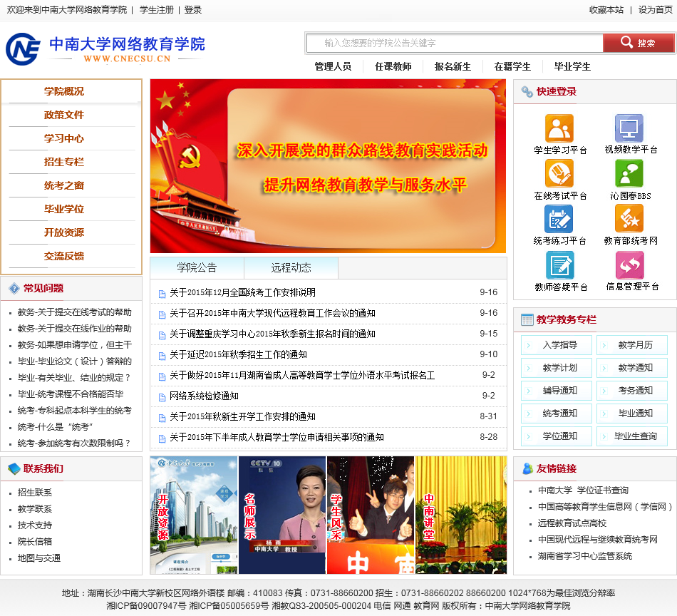Click the 联系我们 book icon
Viewport: 677px width, 616px height.
[x=14, y=468]
